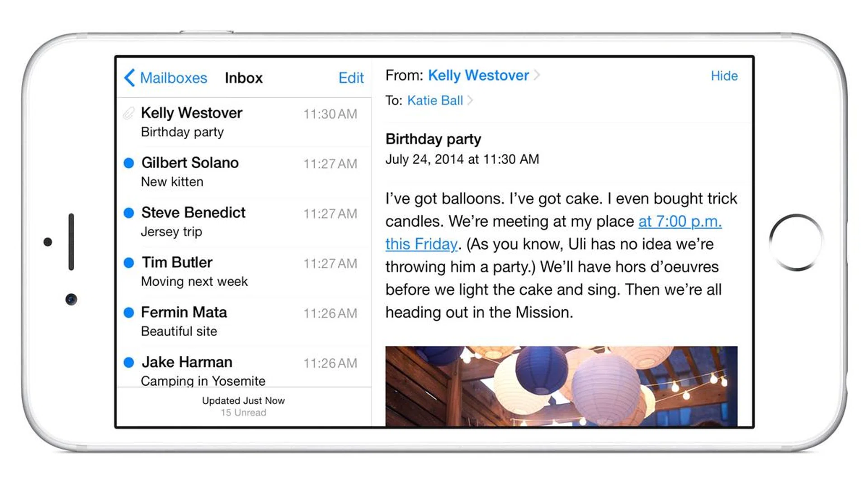
Task: Open the Katie Ball recipient contact
Action: pyautogui.click(x=435, y=100)
